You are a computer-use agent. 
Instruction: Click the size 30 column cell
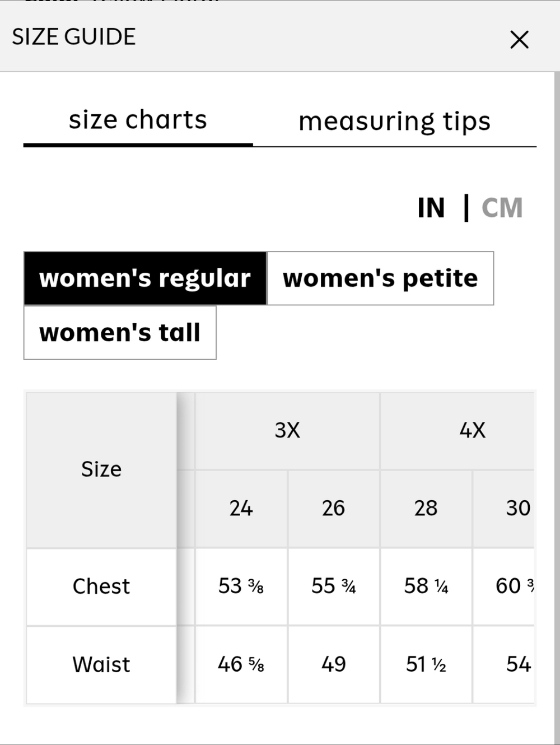click(504, 509)
